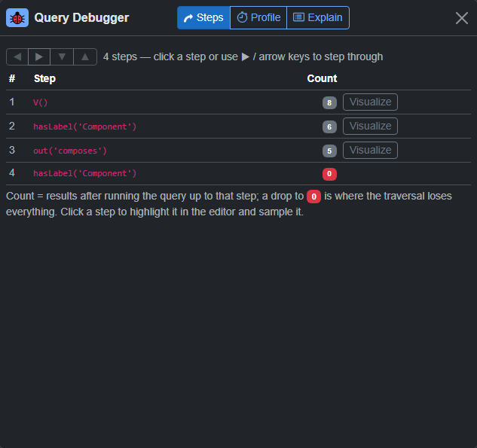Click the count badge 8
This screenshot has width=477, height=448.
point(329,102)
